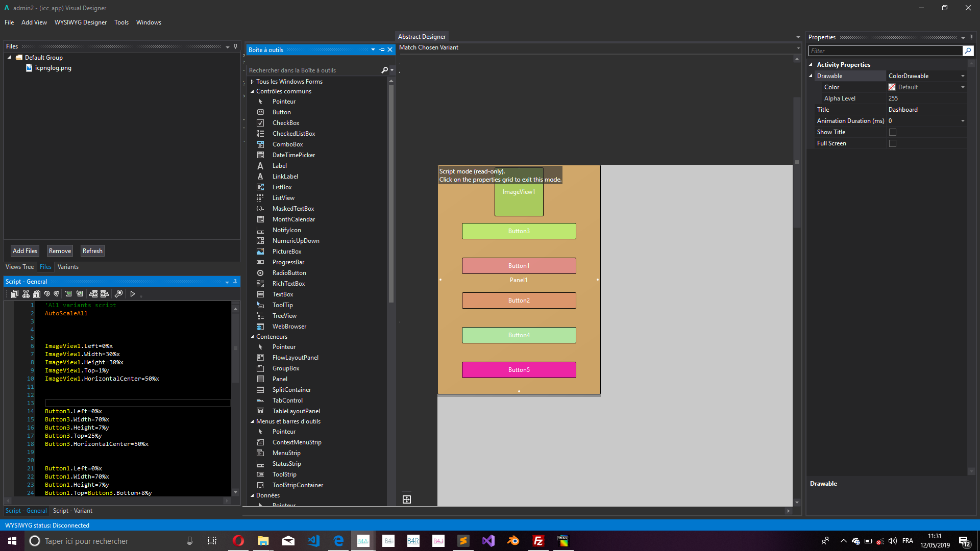Click the search magnifier in script toolbar

click(x=118, y=294)
